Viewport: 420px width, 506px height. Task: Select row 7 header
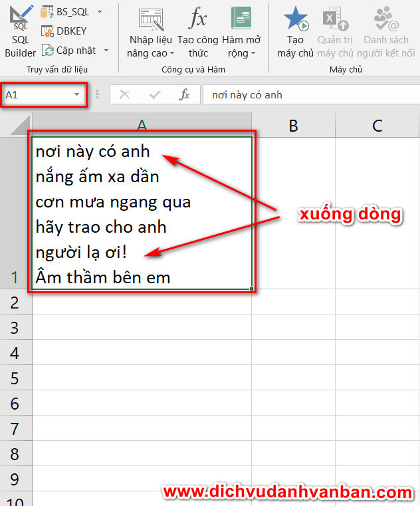point(15,428)
